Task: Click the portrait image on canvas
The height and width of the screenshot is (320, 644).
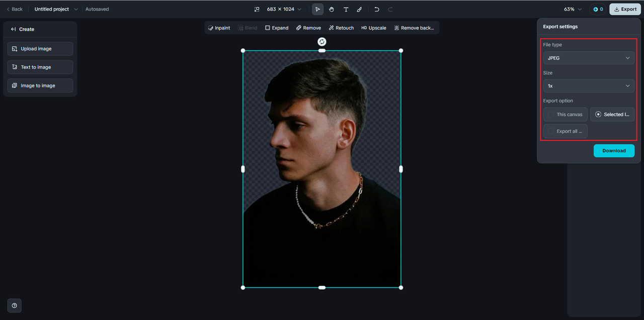Action: pyautogui.click(x=322, y=169)
